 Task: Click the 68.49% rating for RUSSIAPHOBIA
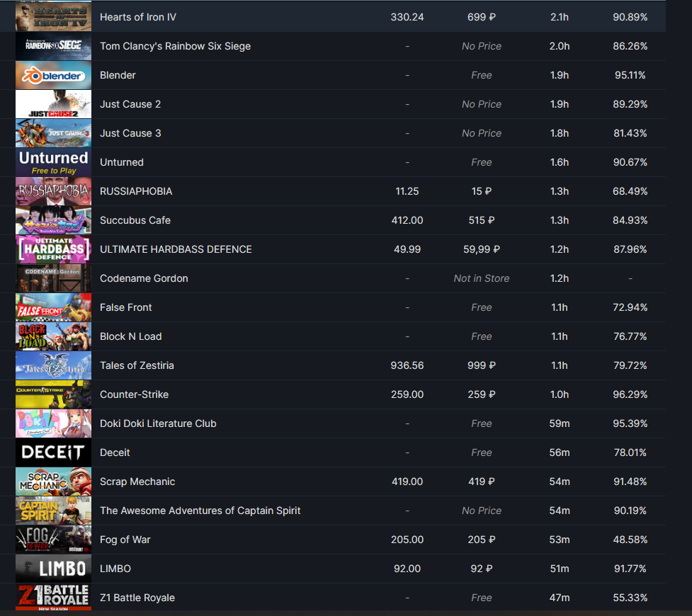630,191
